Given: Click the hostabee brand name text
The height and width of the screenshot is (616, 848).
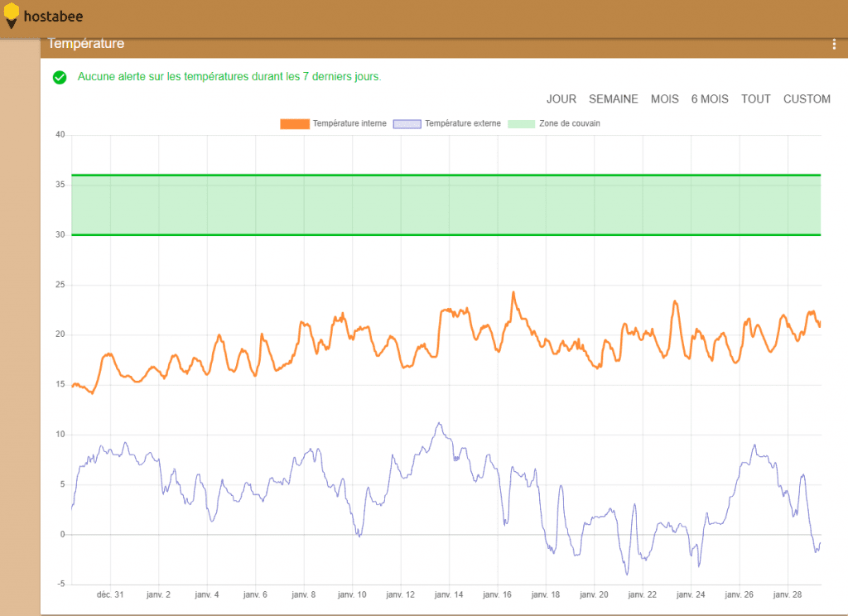Looking at the screenshot, I should coord(53,17).
